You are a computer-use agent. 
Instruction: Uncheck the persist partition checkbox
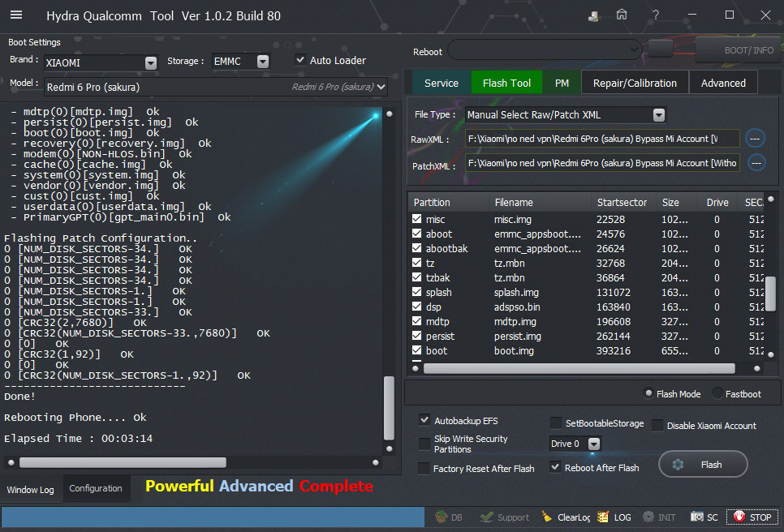click(x=416, y=336)
